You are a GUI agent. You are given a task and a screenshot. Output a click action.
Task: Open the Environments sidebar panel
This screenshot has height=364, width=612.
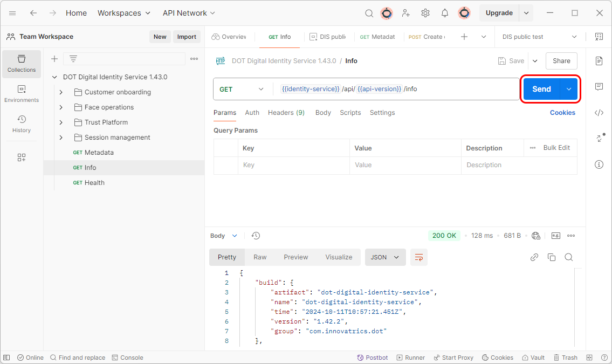(22, 94)
